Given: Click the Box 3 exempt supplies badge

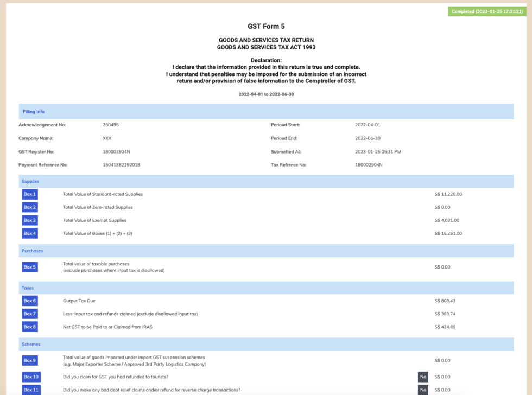Looking at the screenshot, I should tap(29, 220).
